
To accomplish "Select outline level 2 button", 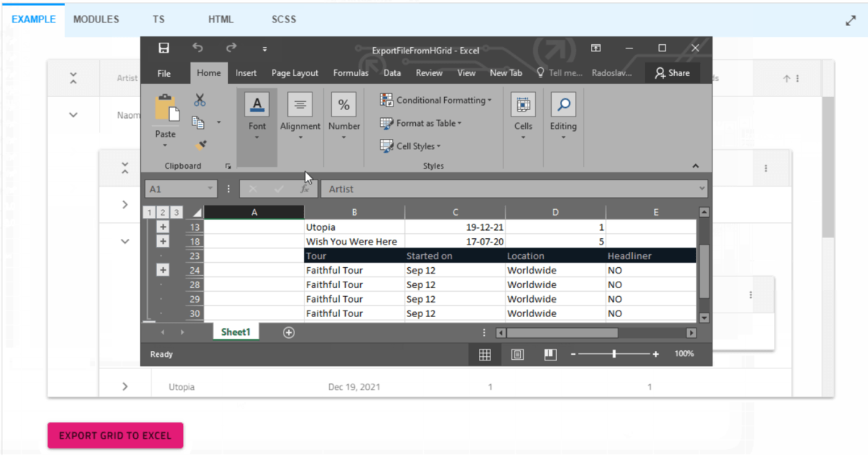I will (x=162, y=212).
